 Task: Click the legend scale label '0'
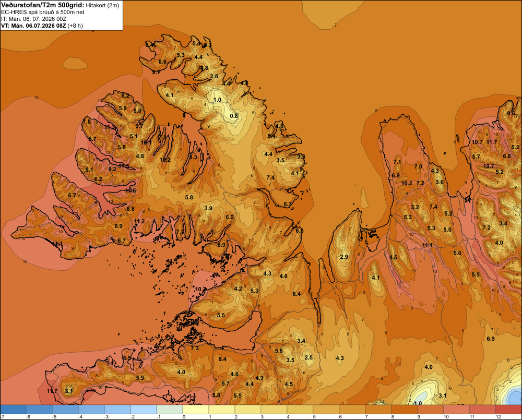coord(184,417)
